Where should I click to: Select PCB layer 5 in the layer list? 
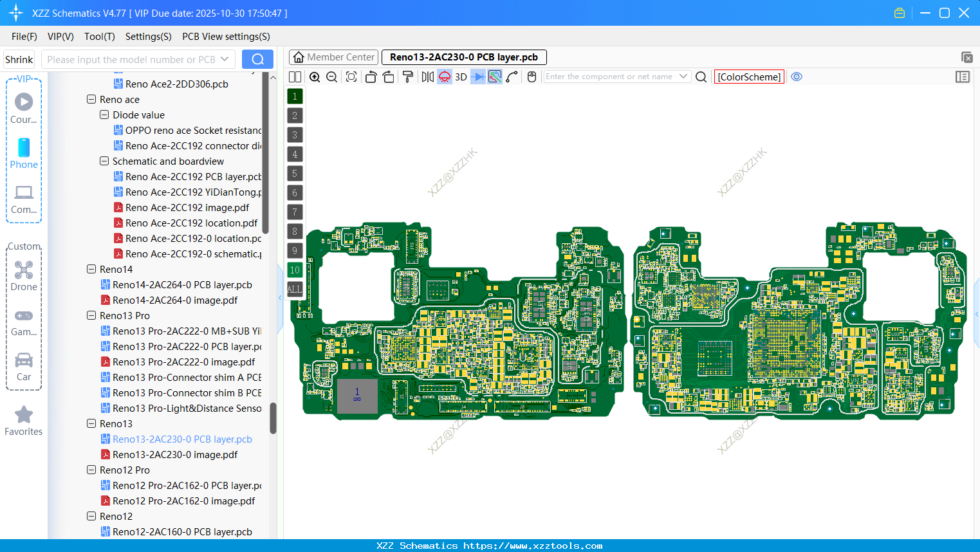[295, 173]
